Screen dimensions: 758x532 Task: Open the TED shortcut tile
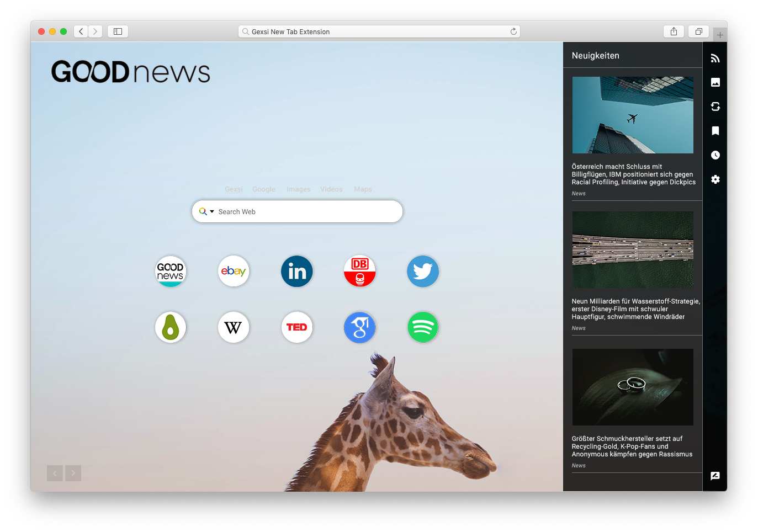pos(296,327)
